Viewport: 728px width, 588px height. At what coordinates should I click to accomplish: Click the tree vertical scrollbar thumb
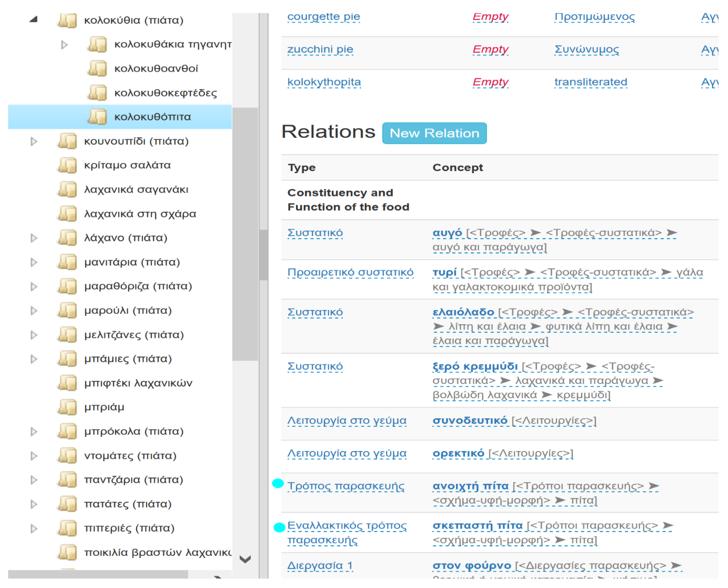(245, 234)
